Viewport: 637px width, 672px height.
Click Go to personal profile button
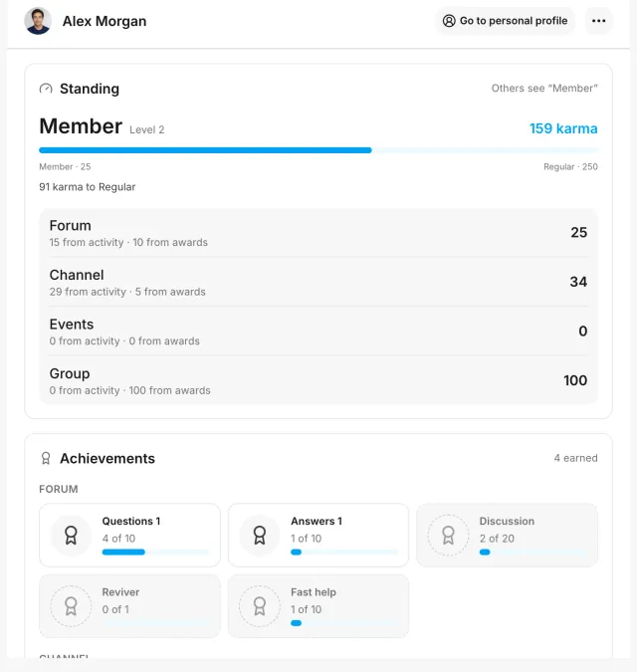click(x=505, y=21)
